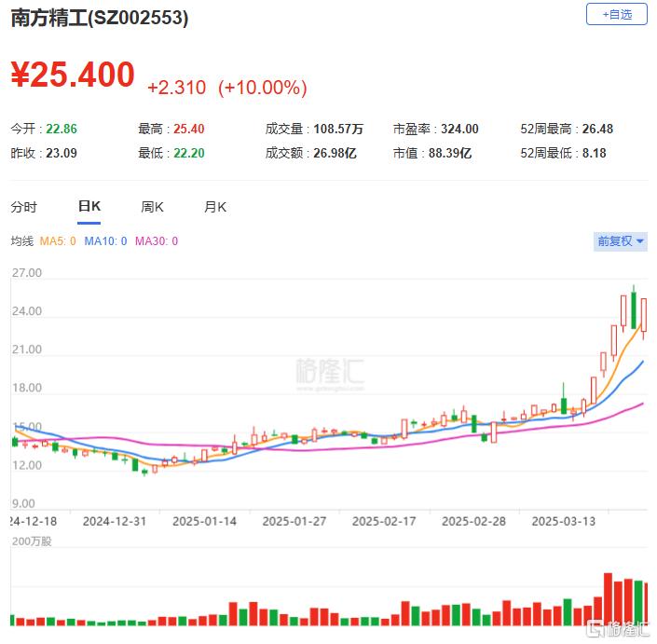The height and width of the screenshot is (644, 657).
Task: Click the 最低 value 22.20
Action: click(x=189, y=153)
